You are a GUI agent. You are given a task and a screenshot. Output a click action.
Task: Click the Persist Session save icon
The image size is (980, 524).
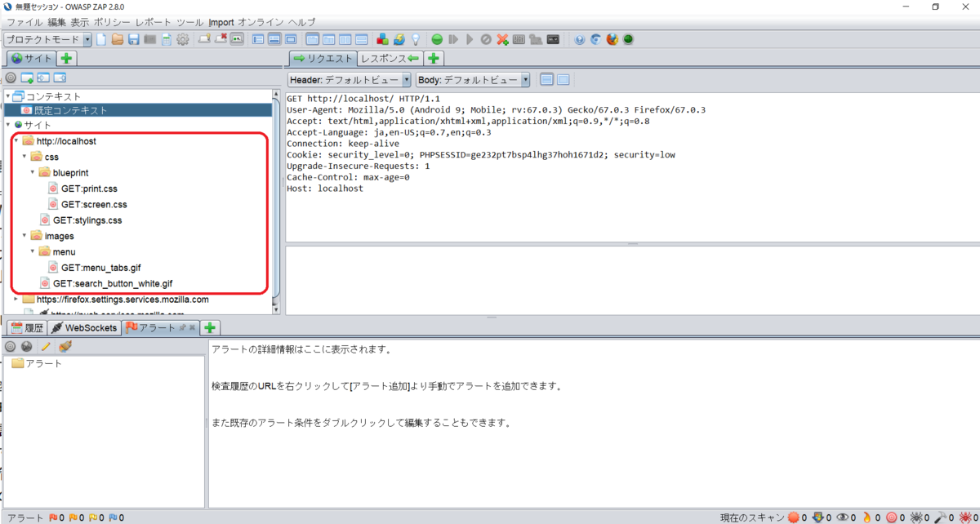point(133,39)
